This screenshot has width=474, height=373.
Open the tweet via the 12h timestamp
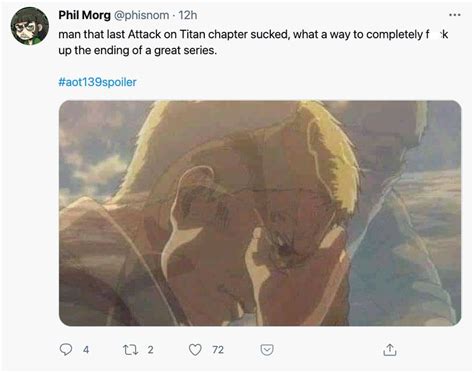click(188, 15)
